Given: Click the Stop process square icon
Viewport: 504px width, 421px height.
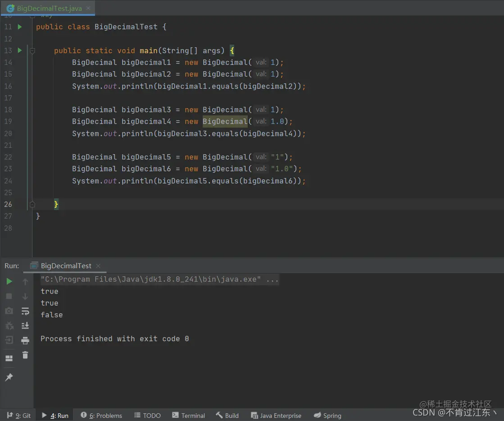Looking at the screenshot, I should (9, 296).
